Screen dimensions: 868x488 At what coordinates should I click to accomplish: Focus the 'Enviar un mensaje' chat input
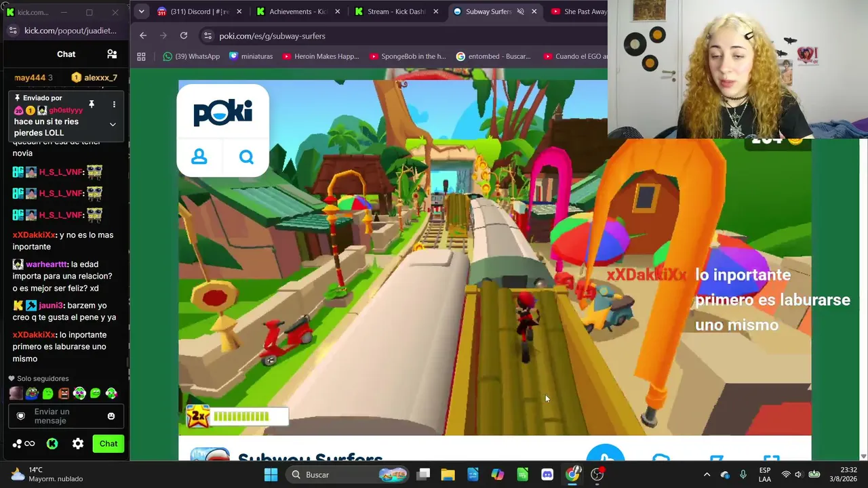tap(66, 416)
